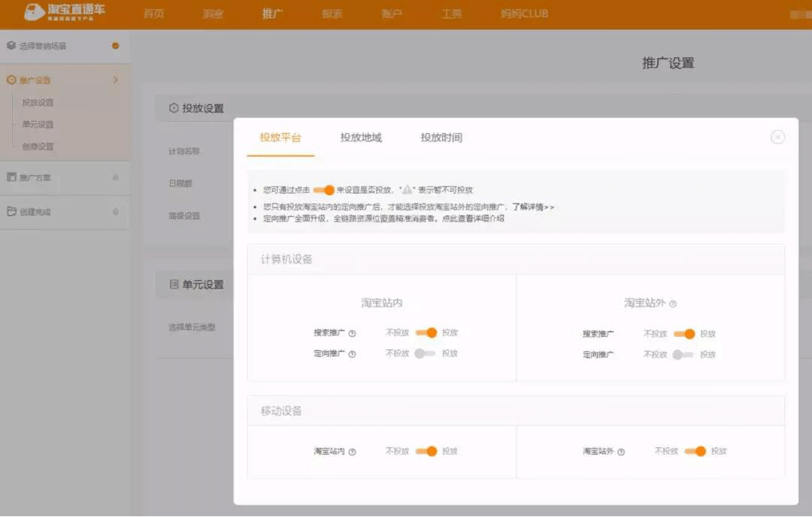Click the 淘宝直通车 logo icon
Viewport: 812px width, 517px height.
(35, 13)
